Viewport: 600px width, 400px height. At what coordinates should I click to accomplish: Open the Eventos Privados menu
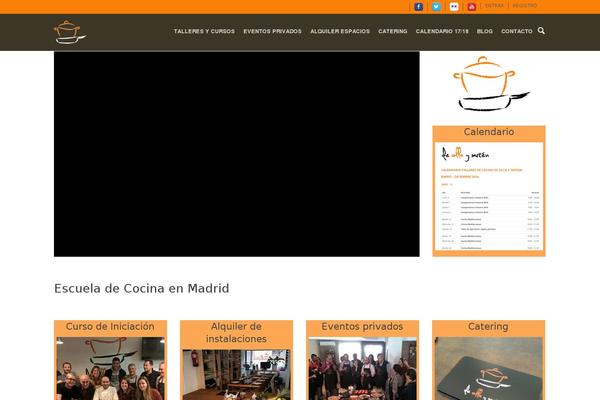pyautogui.click(x=272, y=31)
